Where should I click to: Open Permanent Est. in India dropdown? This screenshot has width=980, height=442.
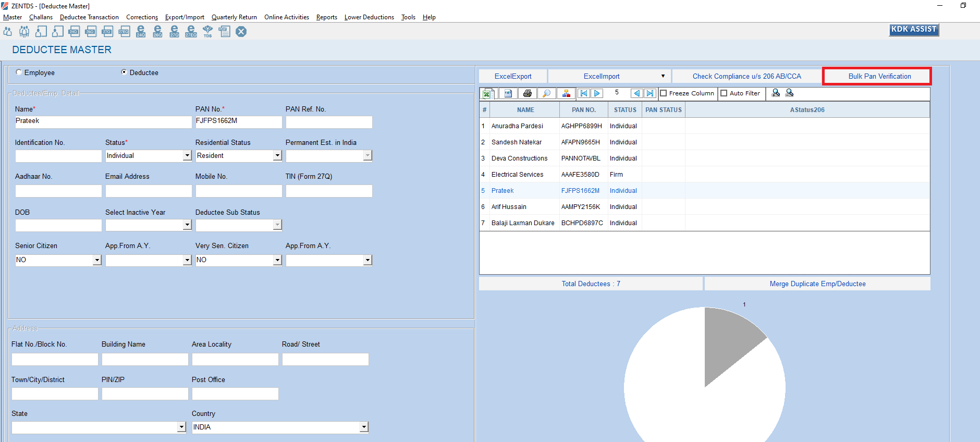click(367, 155)
